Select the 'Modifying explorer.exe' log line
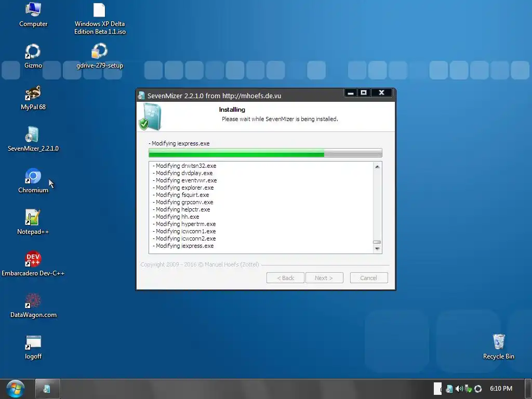Viewport: 532px width, 399px height. pyautogui.click(x=183, y=188)
